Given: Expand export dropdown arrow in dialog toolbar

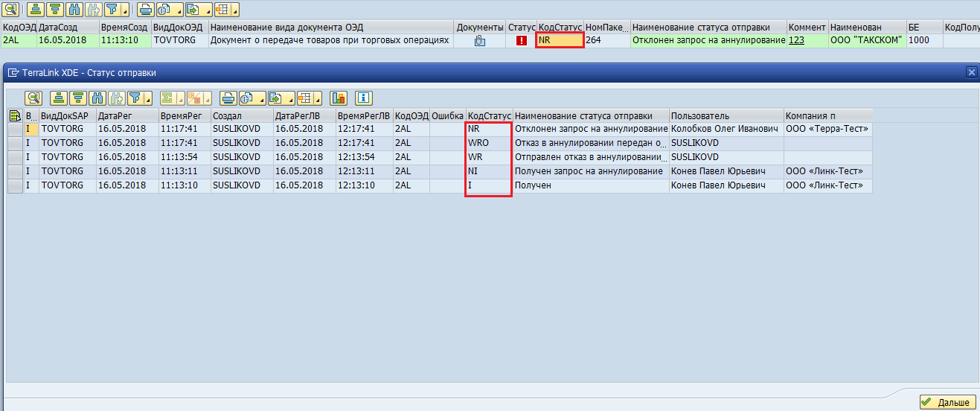Looking at the screenshot, I should (x=292, y=98).
